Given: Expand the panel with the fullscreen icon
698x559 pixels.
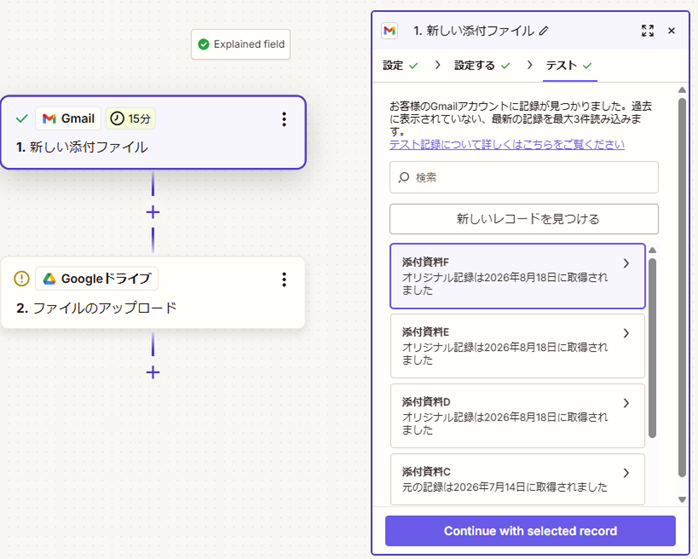Looking at the screenshot, I should click(648, 31).
